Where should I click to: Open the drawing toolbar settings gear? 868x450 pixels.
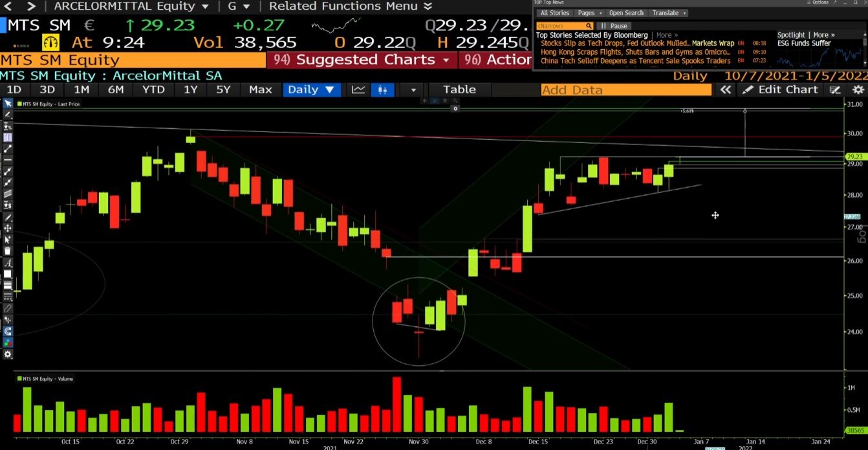click(8, 353)
